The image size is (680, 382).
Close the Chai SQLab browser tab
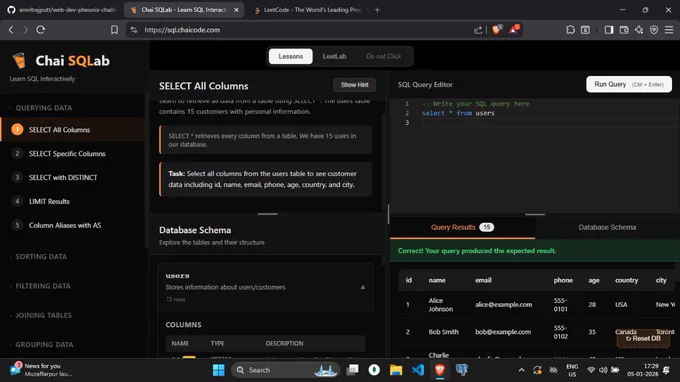point(236,10)
